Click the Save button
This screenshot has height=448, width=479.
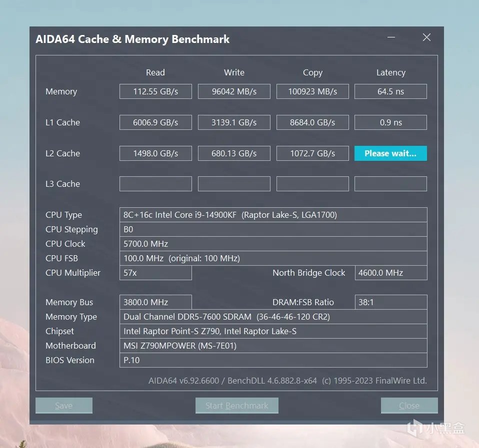(x=64, y=405)
